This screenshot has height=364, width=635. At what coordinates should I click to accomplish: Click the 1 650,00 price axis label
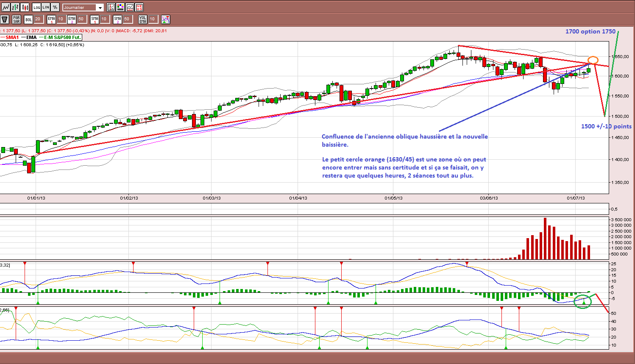click(620, 56)
